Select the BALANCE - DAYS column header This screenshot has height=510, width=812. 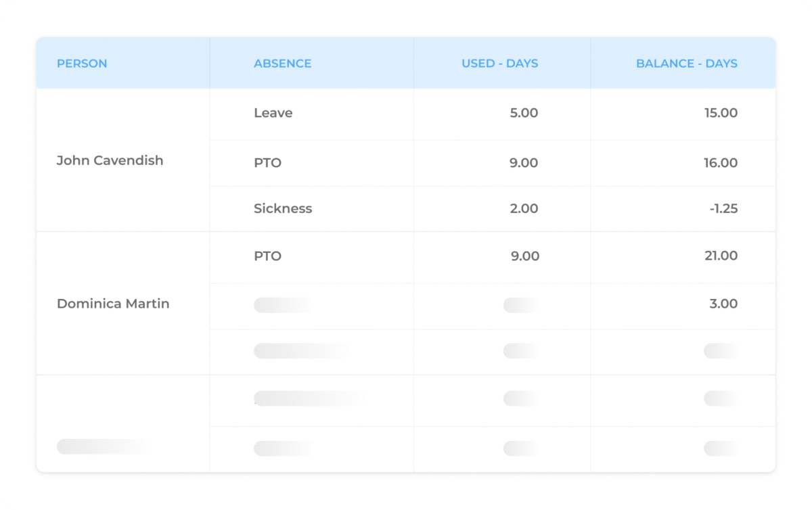686,64
